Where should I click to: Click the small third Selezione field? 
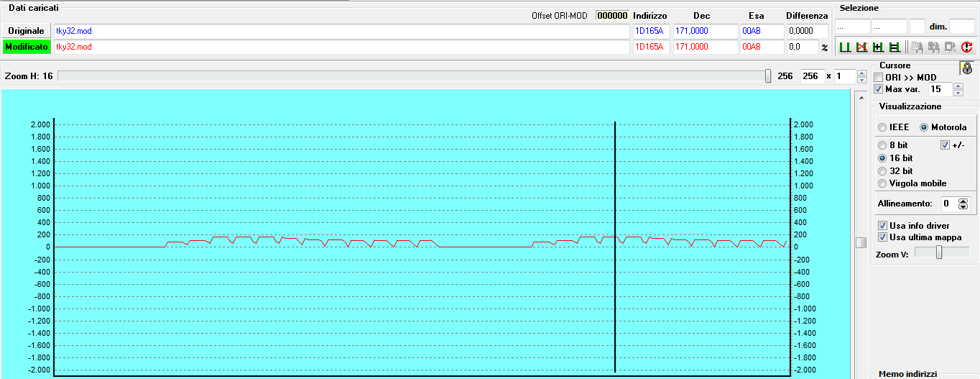917,26
